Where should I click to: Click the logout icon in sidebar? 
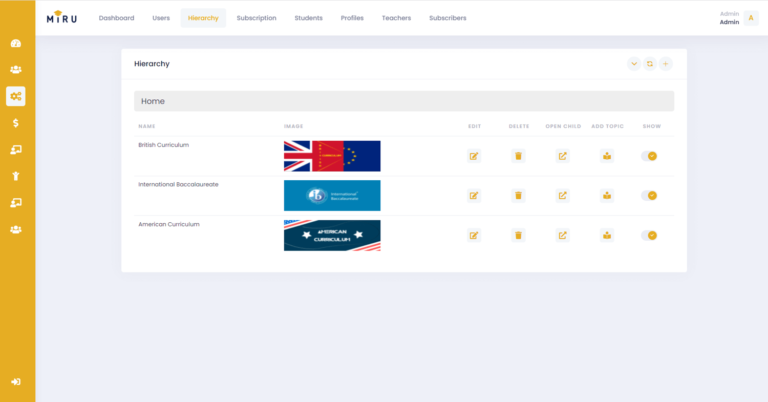coord(15,382)
